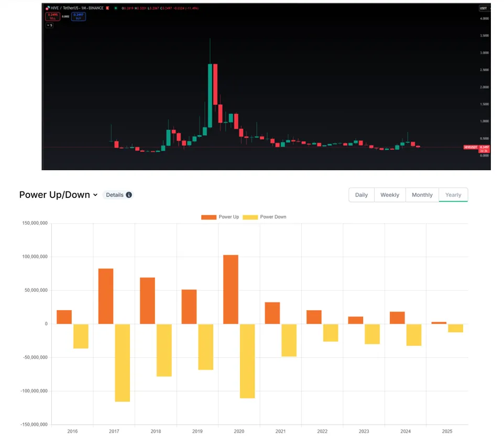Click the 2024 orange Power Up bar

pos(397,317)
